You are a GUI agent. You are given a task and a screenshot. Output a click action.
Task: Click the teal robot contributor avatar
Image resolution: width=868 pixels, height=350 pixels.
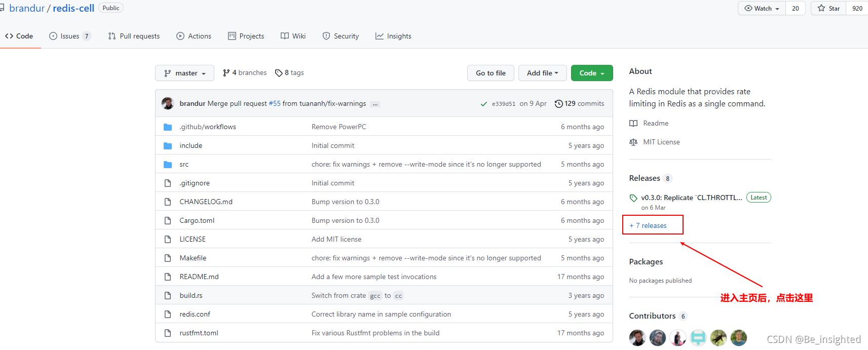(698, 337)
